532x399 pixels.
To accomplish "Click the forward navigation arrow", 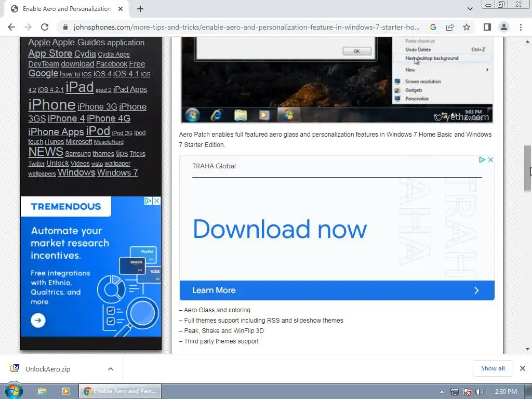I will [28, 27].
